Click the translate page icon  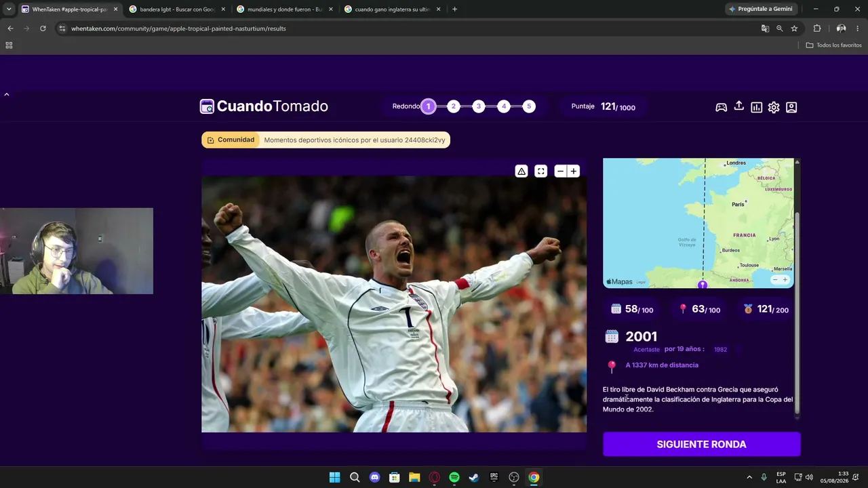pyautogui.click(x=765, y=28)
